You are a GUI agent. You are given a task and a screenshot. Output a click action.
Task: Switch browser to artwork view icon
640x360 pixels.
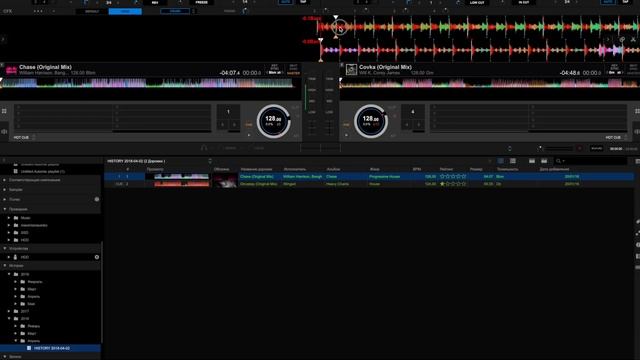pos(513,161)
